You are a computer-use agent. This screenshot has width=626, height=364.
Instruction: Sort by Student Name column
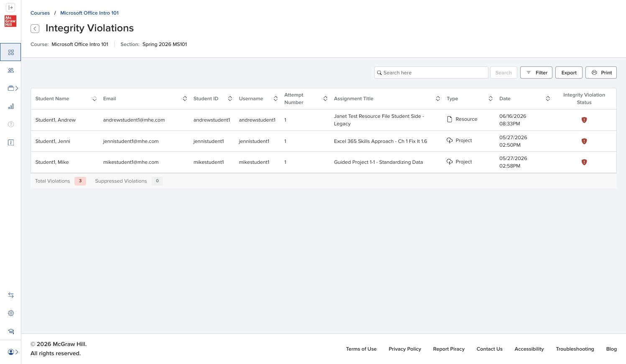95,99
